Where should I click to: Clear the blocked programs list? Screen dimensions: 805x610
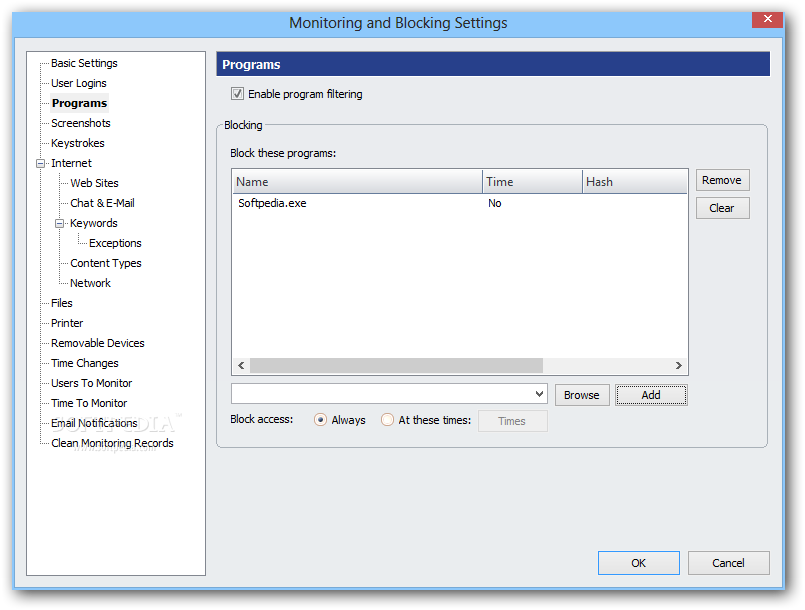tap(722, 208)
